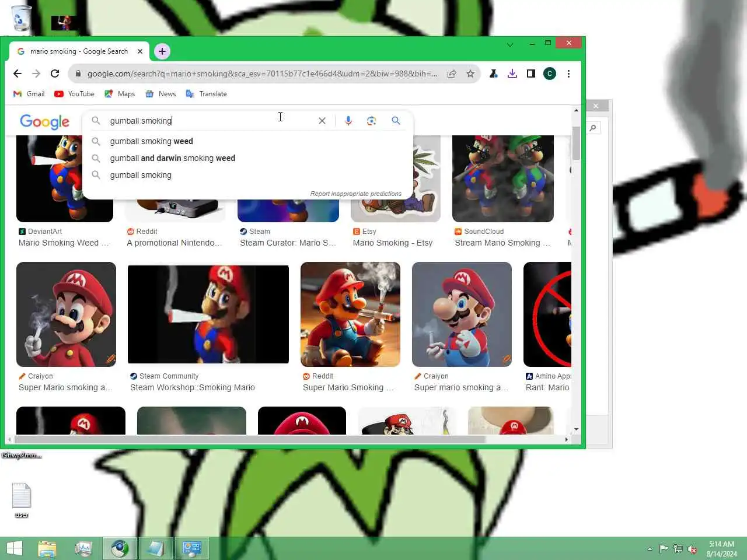The width and height of the screenshot is (747, 560).
Task: Go to Google home via logo
Action: 44,121
